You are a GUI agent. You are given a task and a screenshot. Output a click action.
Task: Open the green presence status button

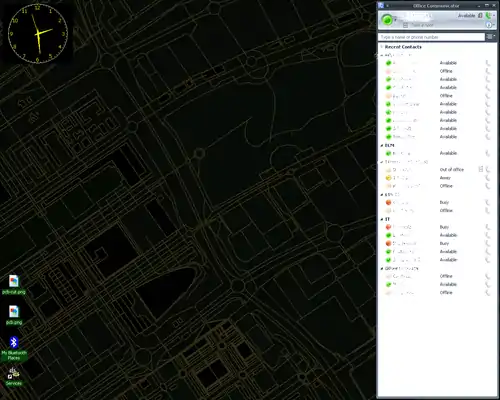(387, 20)
